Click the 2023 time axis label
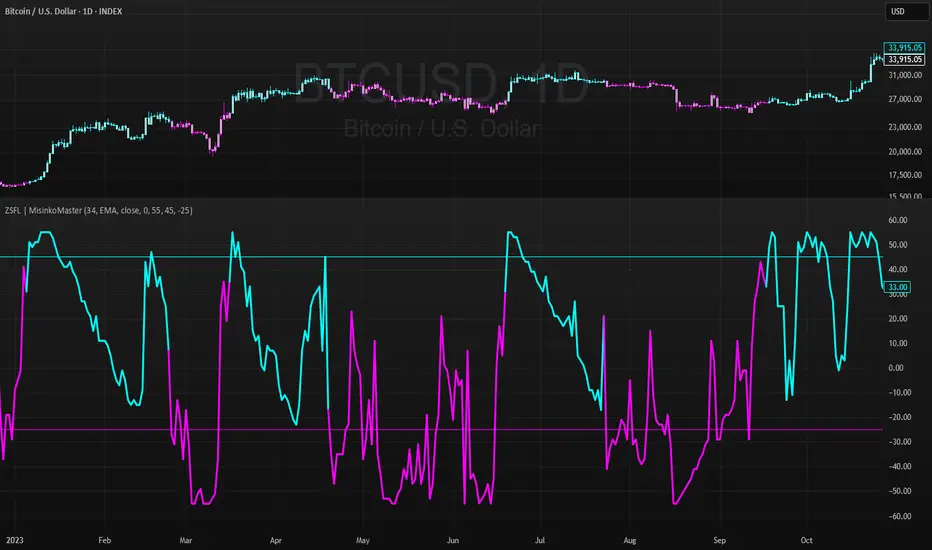 click(x=15, y=540)
